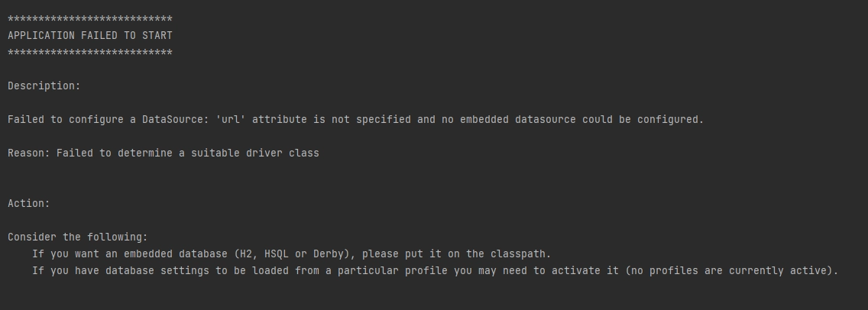The width and height of the screenshot is (868, 310).
Task: Click the words "particular profile"
Action: [x=392, y=271]
